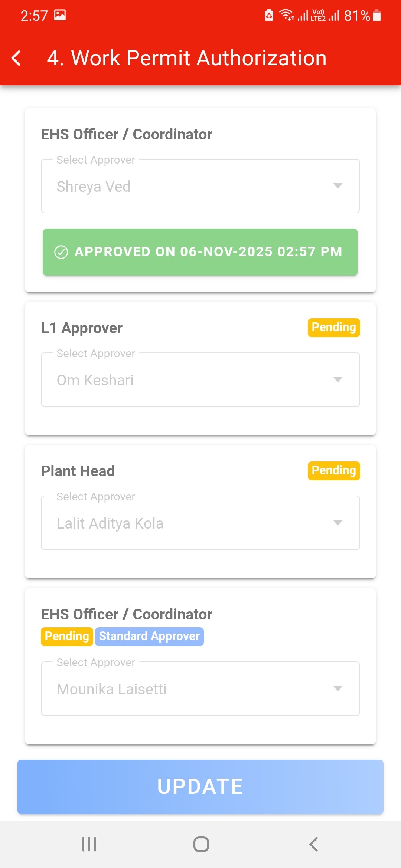Tap the back arrow in header
The width and height of the screenshot is (401, 868).
(16, 58)
